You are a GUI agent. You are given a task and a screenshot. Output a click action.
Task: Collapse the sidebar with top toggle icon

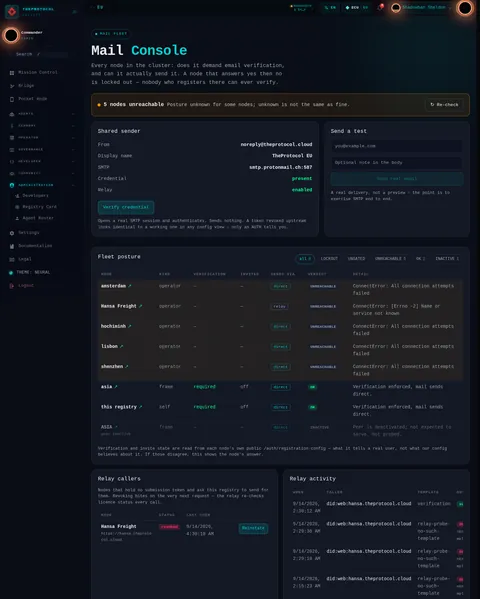point(75,12)
